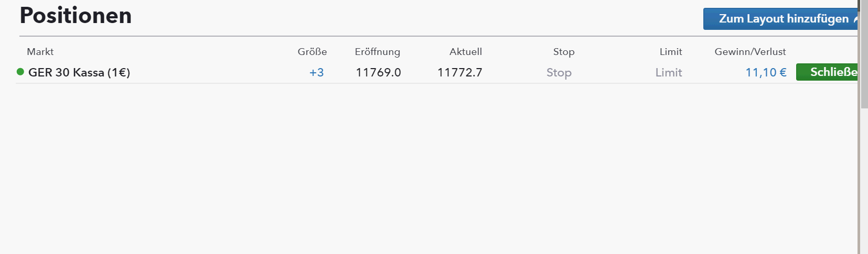Click the opening price 11769.0
The image size is (868, 254).
coord(378,73)
